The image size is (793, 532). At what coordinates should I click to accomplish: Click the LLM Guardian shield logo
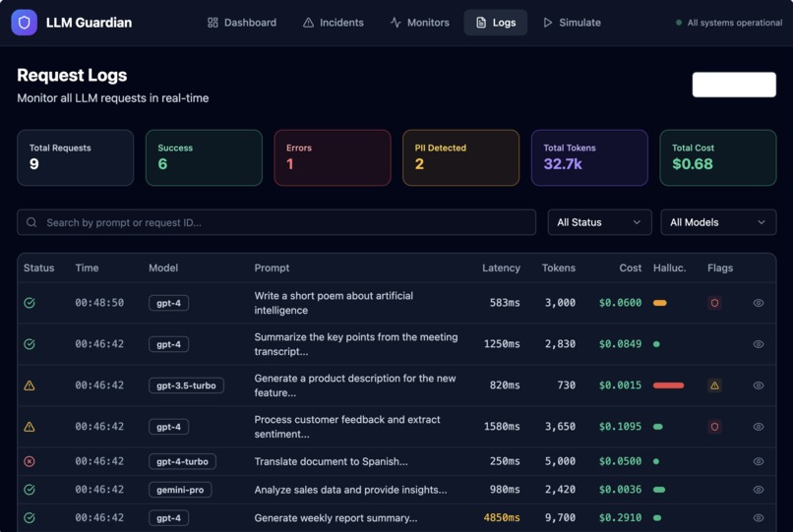point(24,23)
